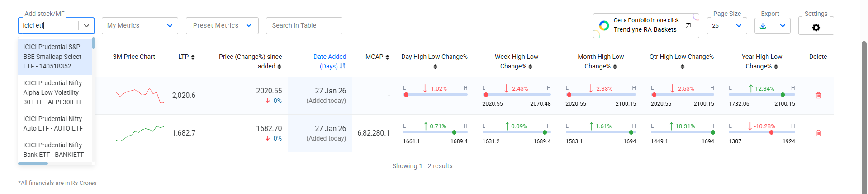The height and width of the screenshot is (194, 868).
Task: Open the My Metrics dropdown
Action: point(140,26)
